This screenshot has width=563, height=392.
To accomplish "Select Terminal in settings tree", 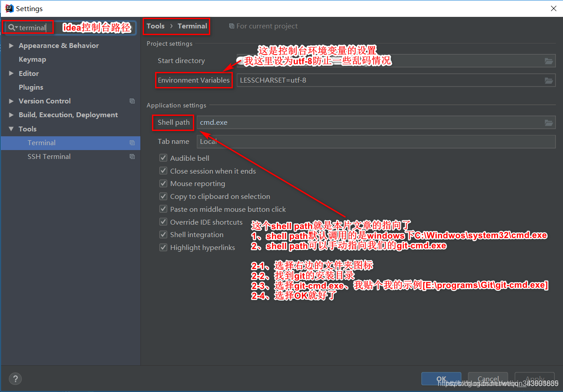I will 70,143.
